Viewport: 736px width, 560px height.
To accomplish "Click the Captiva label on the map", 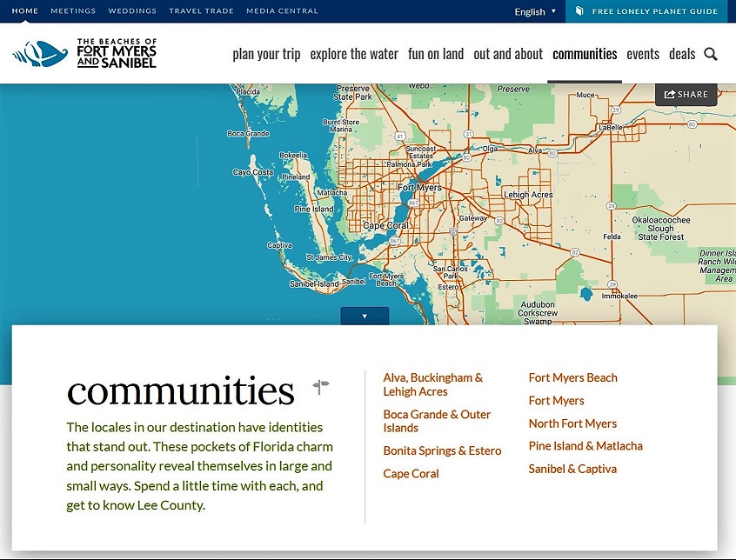I will pos(279,245).
